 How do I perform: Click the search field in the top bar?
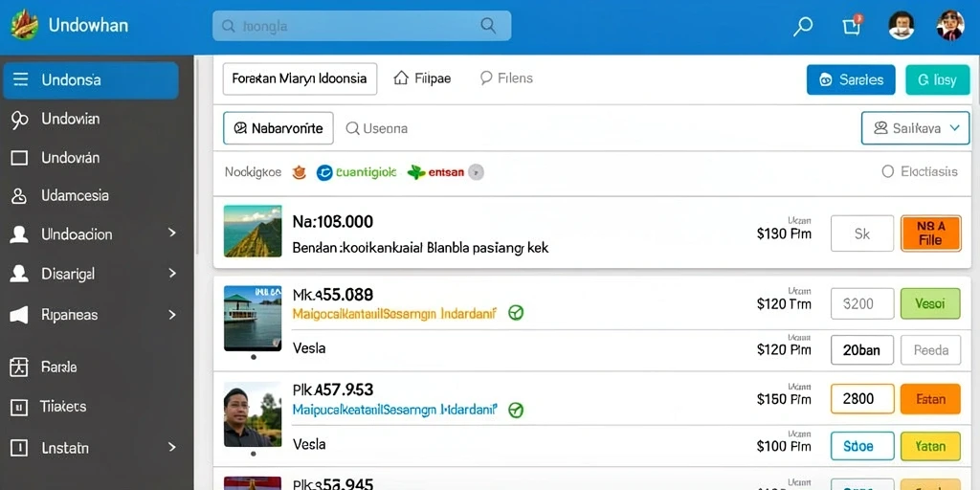[361, 26]
